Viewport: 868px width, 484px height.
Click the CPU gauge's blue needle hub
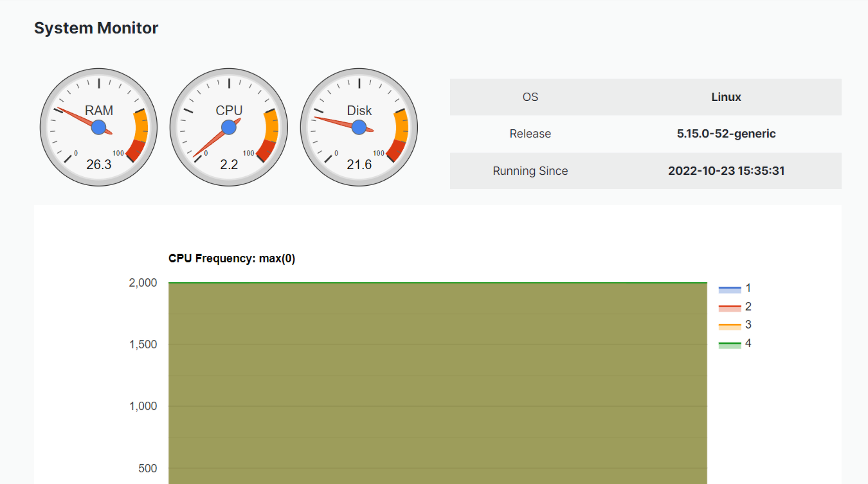click(229, 127)
